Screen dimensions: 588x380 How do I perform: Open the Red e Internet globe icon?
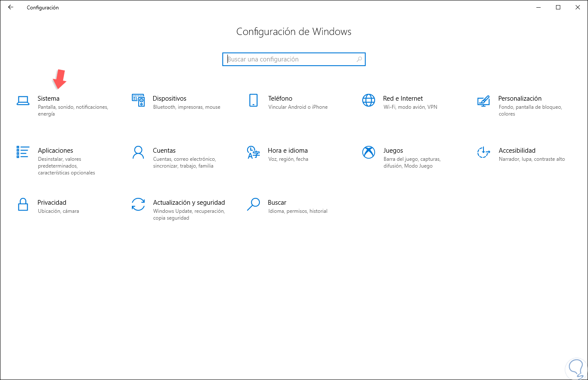[x=369, y=100]
